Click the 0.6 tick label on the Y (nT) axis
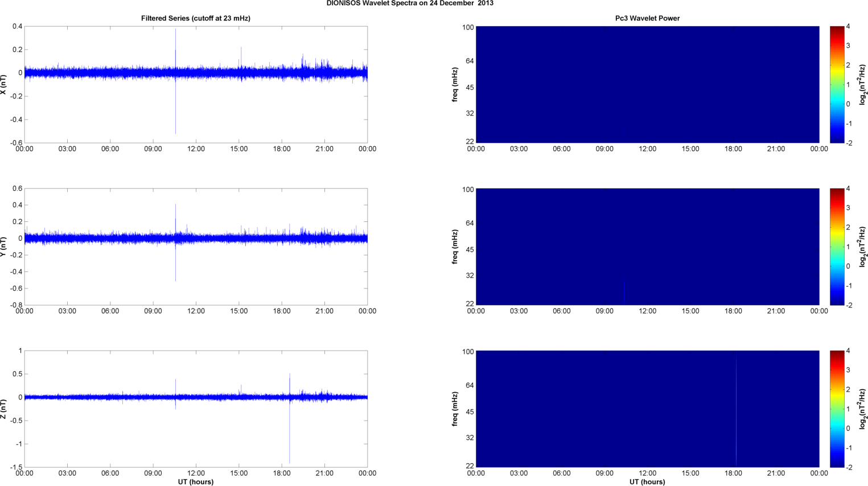This screenshot has width=868, height=486. (17, 189)
